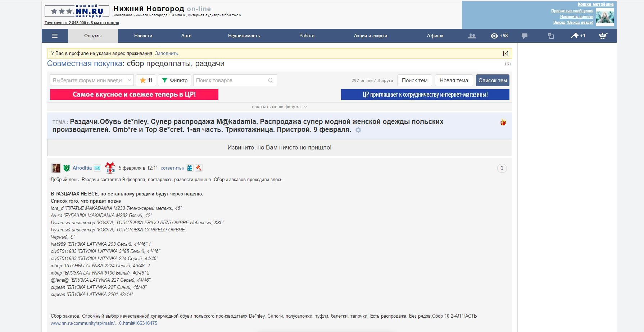Open the friends icon in the nav bar

(x=472, y=36)
